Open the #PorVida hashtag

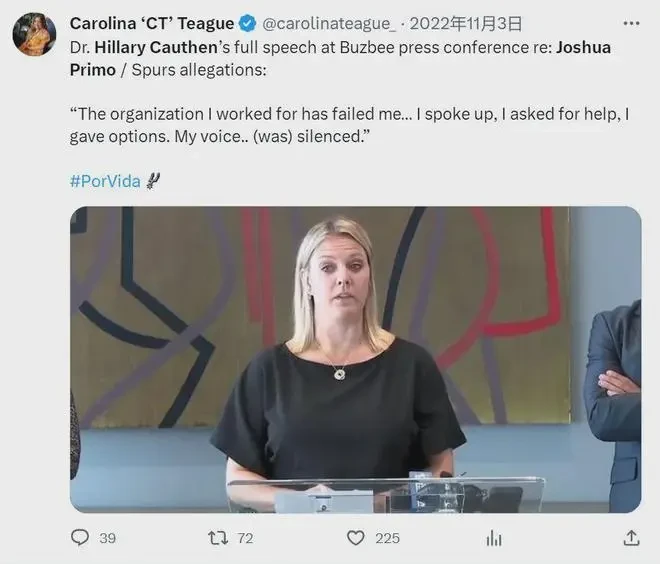click(105, 181)
